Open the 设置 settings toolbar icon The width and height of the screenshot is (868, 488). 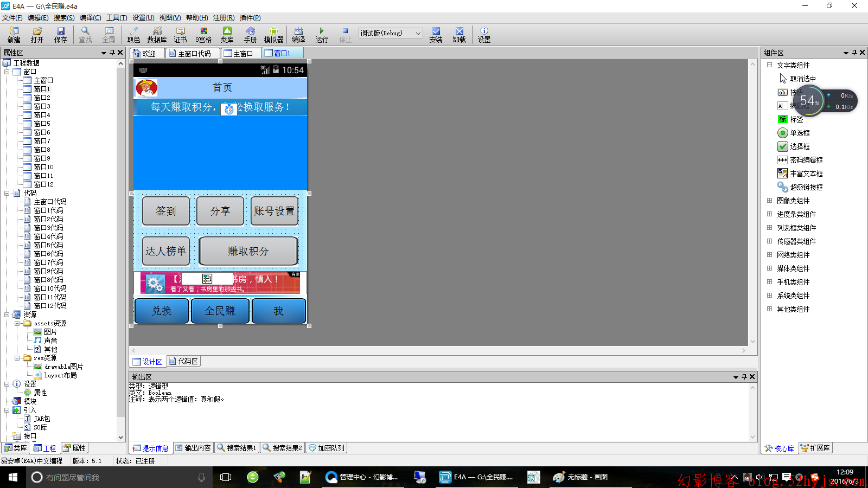click(484, 35)
